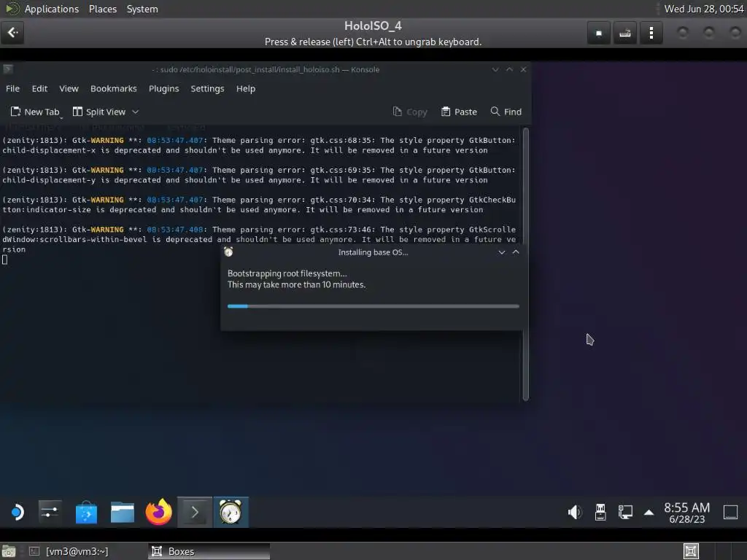Maximize the Installing base OS dialog
This screenshot has width=747, height=560.
(516, 252)
